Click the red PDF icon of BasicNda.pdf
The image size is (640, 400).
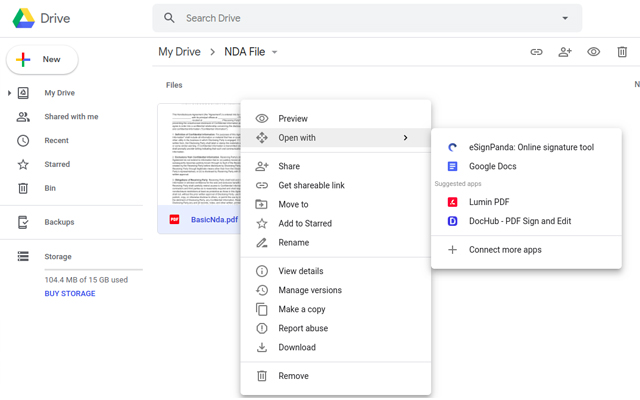click(174, 220)
